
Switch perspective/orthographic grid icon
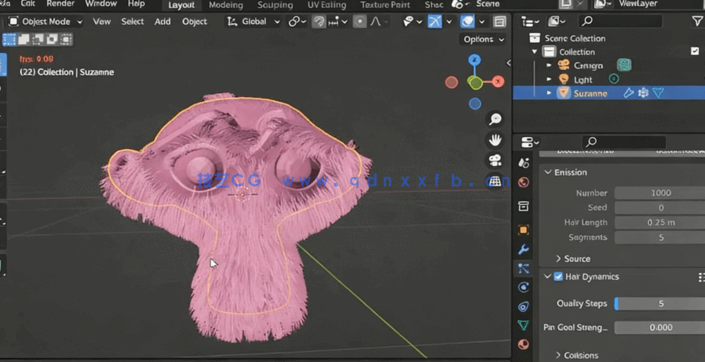click(495, 181)
